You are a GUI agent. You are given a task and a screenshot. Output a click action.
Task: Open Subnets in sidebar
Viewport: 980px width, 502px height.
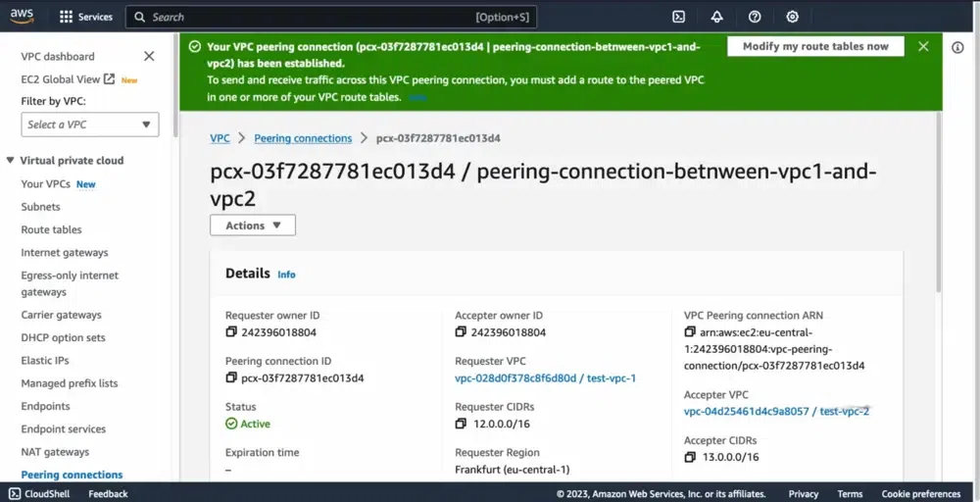coord(40,207)
